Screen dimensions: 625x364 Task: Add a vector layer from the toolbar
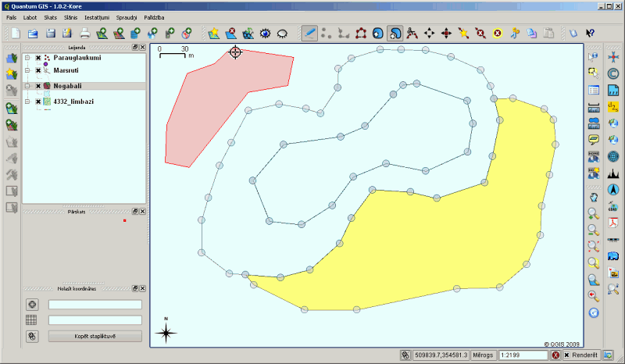point(102,34)
